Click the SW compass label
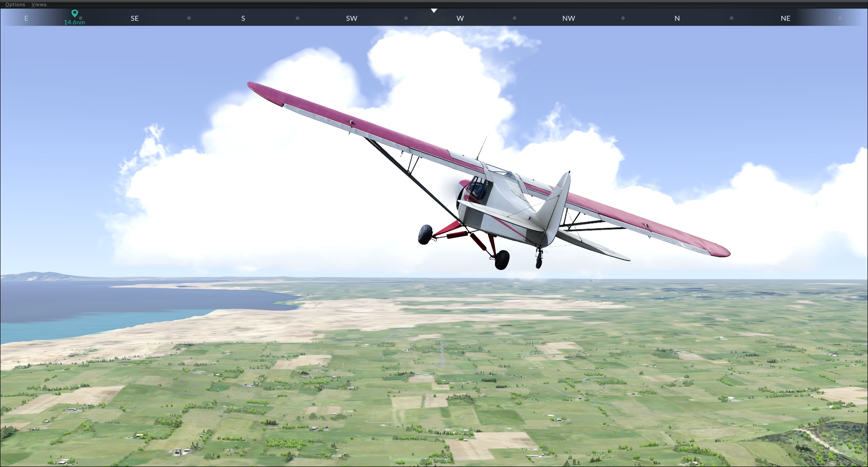868x467 pixels. pos(352,19)
